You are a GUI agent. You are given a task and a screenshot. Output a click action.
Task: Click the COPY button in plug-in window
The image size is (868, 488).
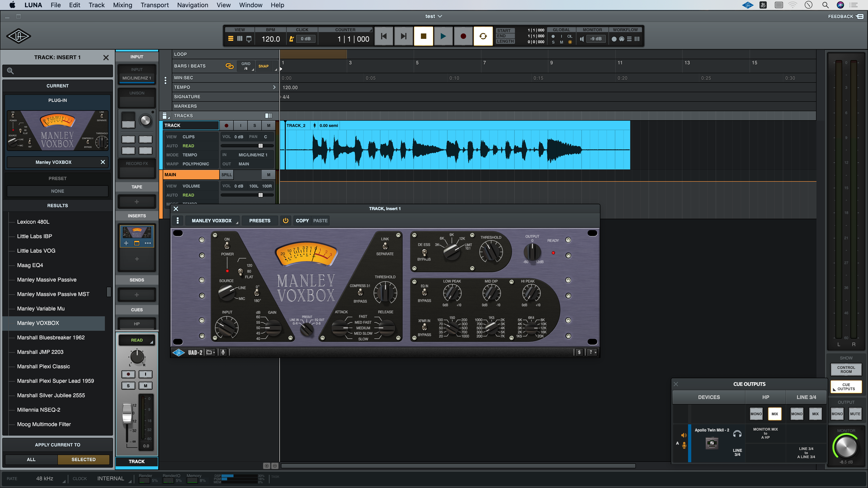coord(302,221)
